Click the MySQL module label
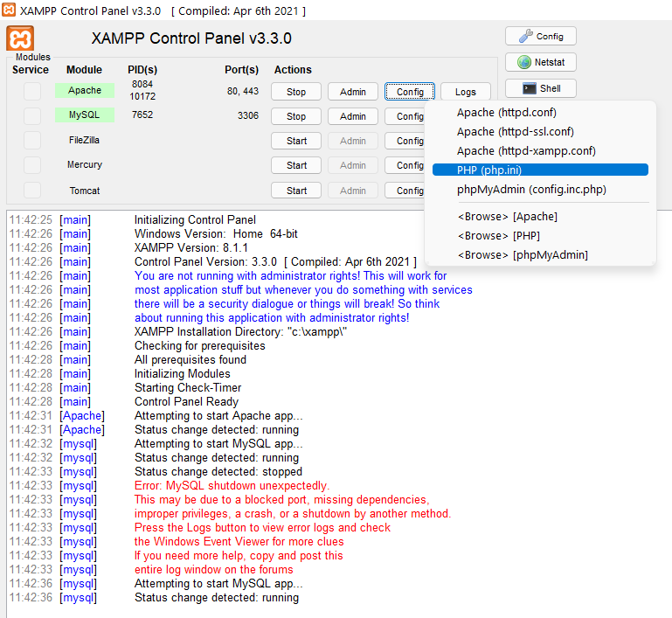This screenshot has width=672, height=618. (85, 115)
